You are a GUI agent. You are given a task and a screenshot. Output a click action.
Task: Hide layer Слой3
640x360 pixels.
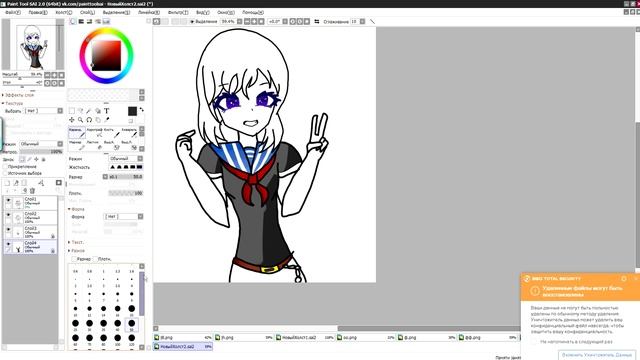tap(8, 230)
